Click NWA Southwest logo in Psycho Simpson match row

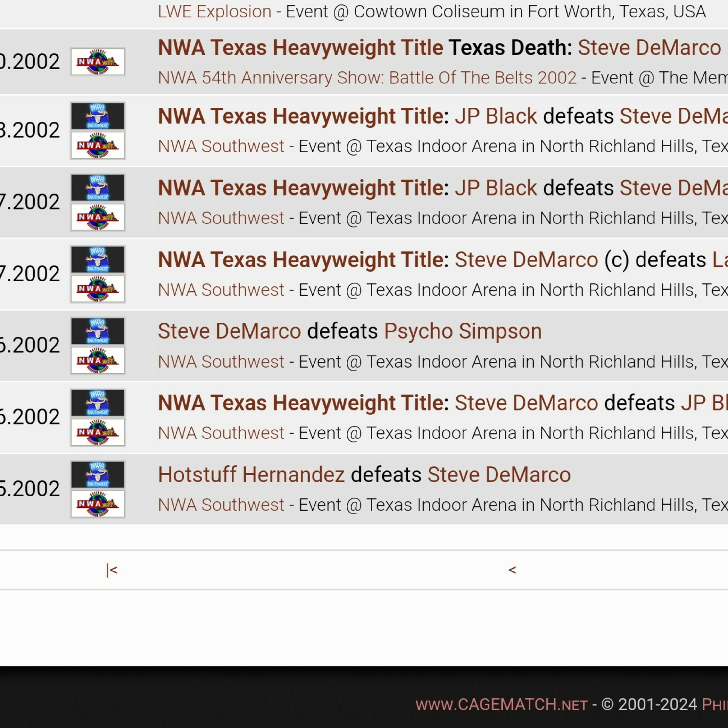click(98, 331)
